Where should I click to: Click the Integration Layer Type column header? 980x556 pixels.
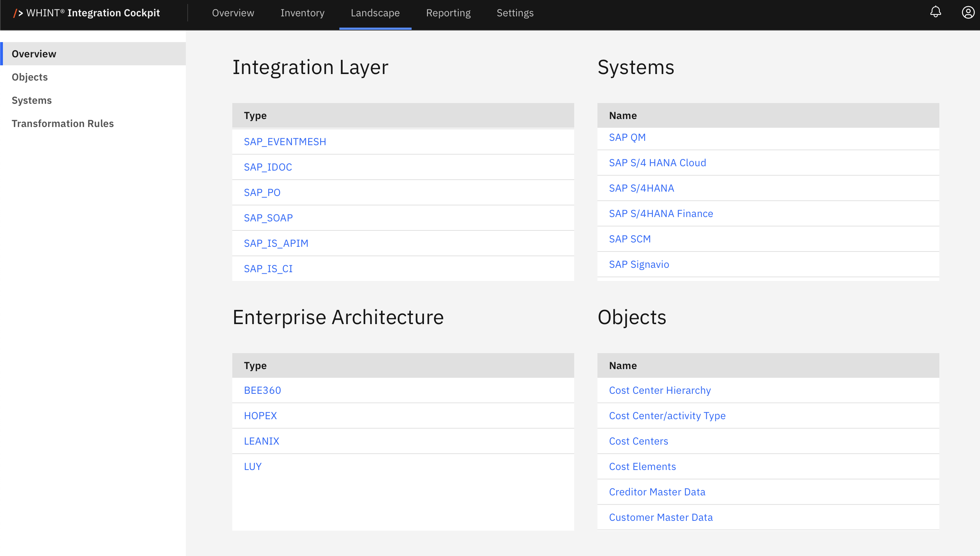[403, 115]
